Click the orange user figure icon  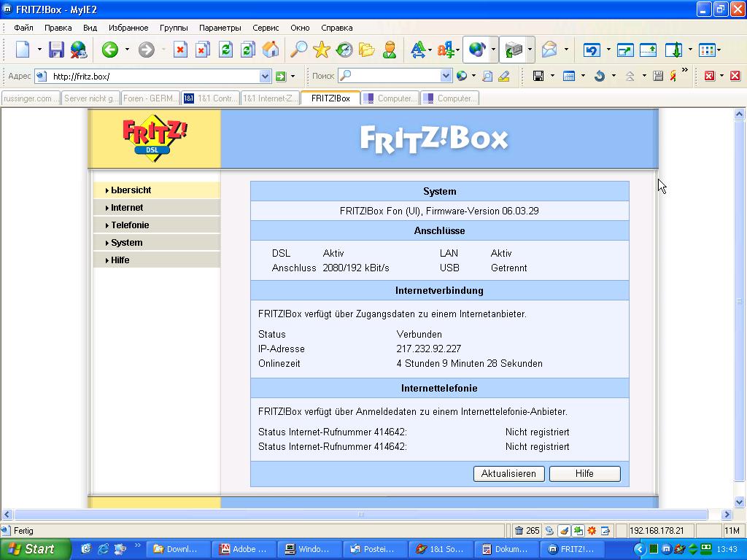390,50
